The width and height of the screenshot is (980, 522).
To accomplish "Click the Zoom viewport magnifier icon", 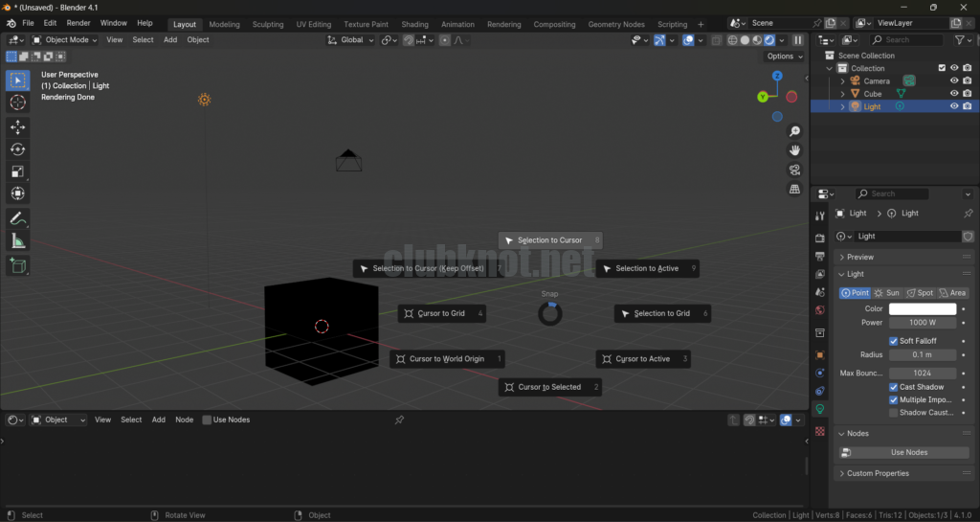I will coord(794,131).
